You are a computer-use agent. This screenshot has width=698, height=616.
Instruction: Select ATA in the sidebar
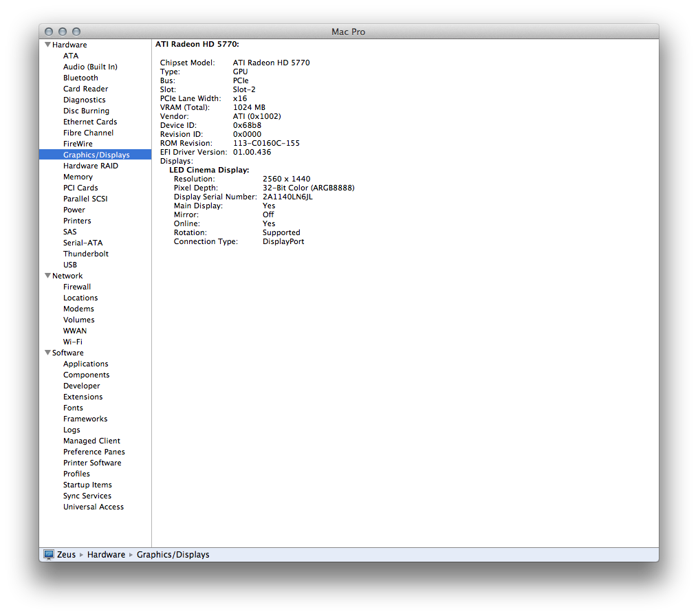point(71,56)
